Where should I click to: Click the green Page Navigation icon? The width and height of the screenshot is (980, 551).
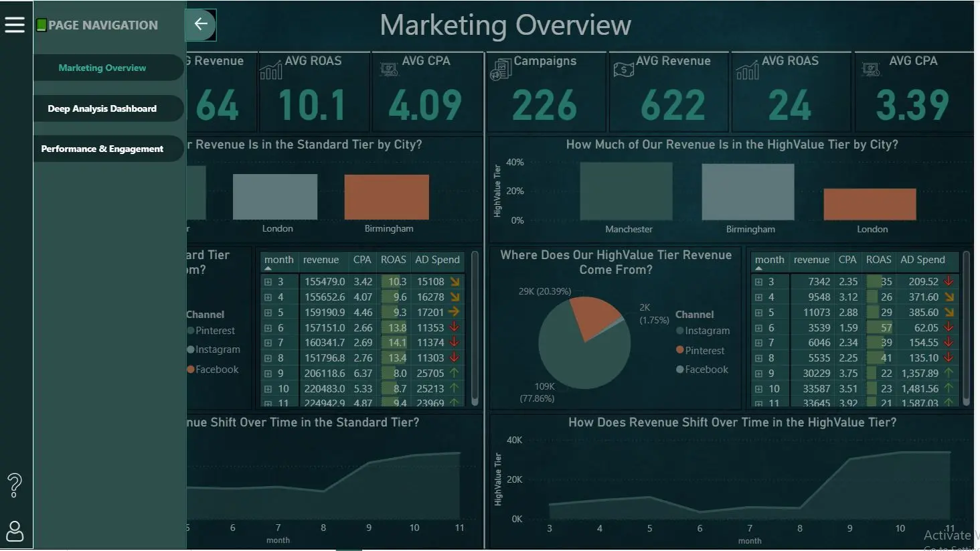42,25
